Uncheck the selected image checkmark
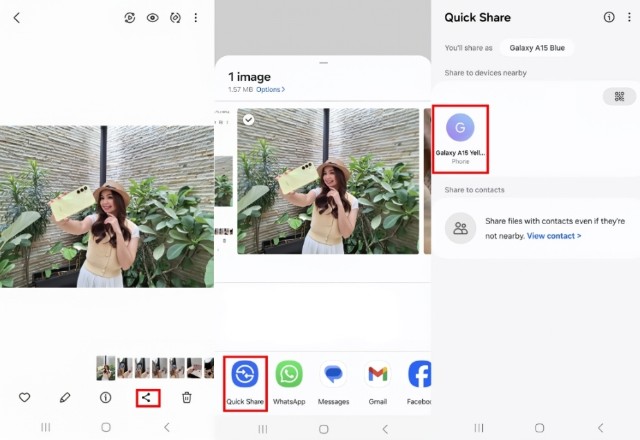 [248, 119]
